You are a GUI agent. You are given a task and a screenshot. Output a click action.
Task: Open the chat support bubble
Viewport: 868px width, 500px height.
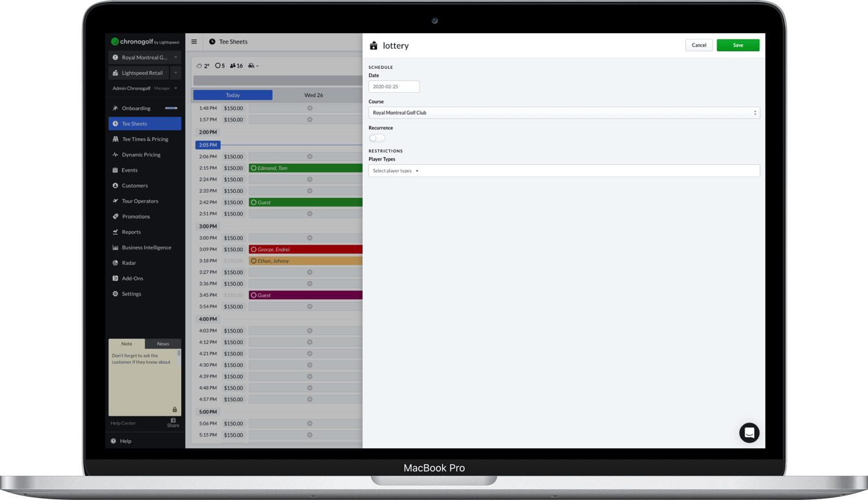tap(749, 433)
